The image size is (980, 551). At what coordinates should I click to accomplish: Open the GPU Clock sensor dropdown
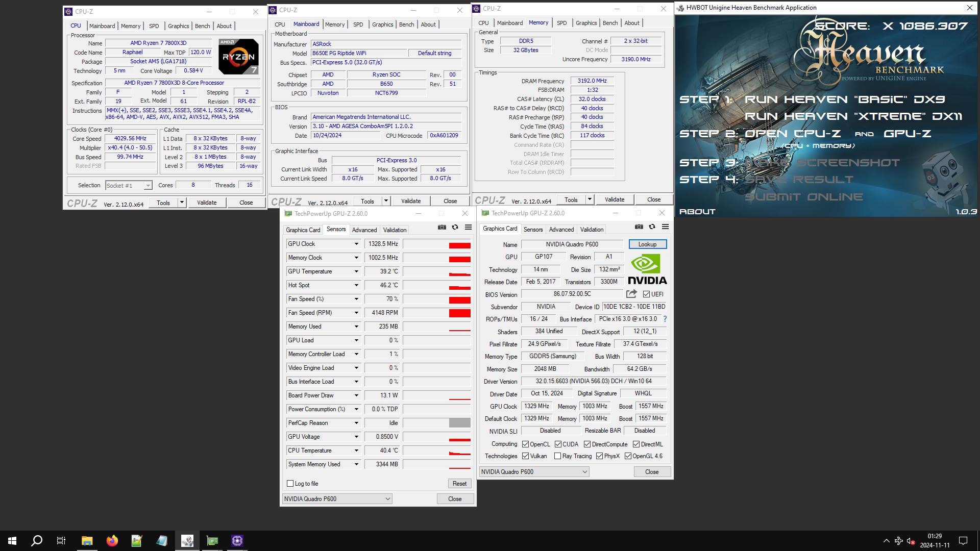click(356, 244)
